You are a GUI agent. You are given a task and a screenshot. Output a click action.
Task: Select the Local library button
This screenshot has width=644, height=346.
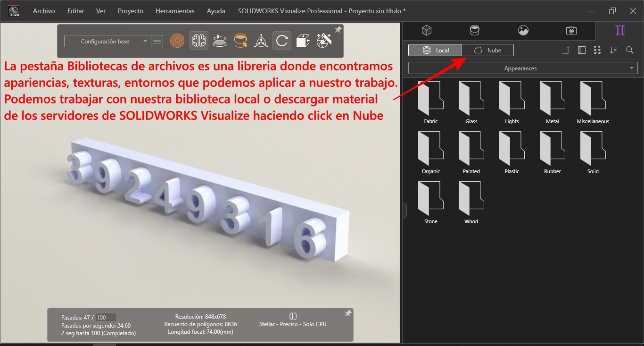[x=435, y=50]
